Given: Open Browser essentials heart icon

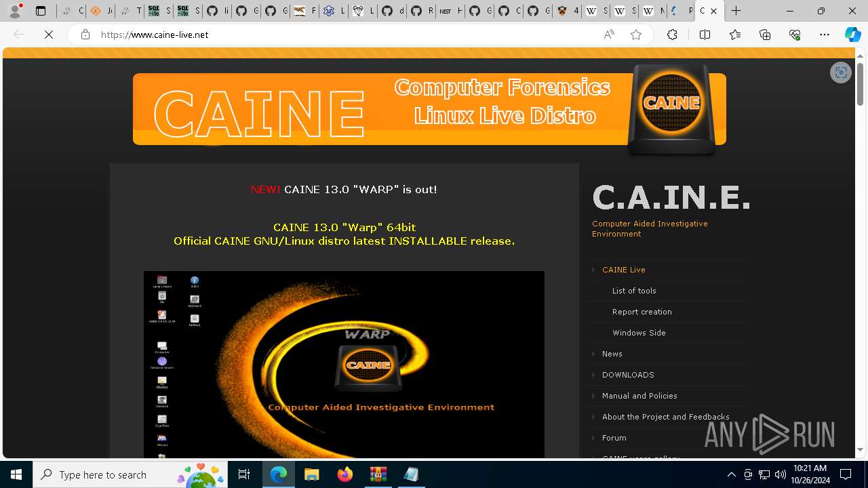Looking at the screenshot, I should click(795, 35).
